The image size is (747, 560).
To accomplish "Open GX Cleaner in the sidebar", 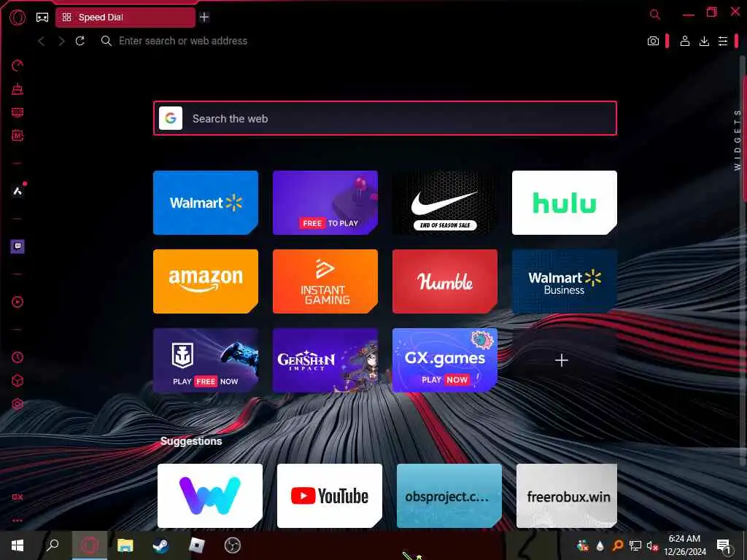I will 18,89.
